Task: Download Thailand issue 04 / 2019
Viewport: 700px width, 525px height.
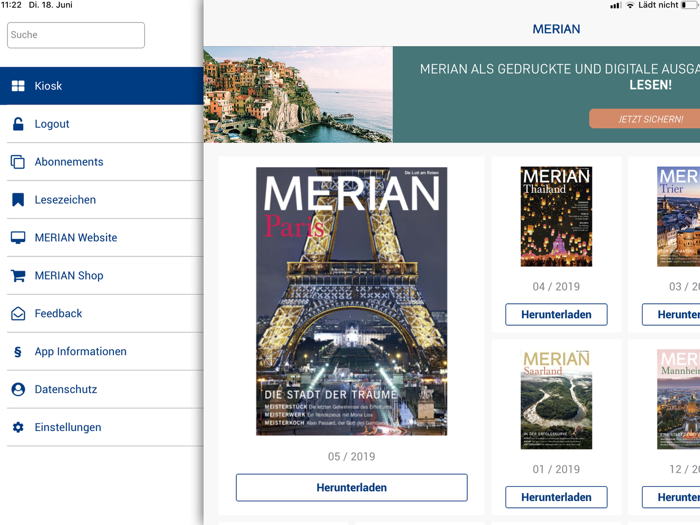Action: tap(556, 314)
